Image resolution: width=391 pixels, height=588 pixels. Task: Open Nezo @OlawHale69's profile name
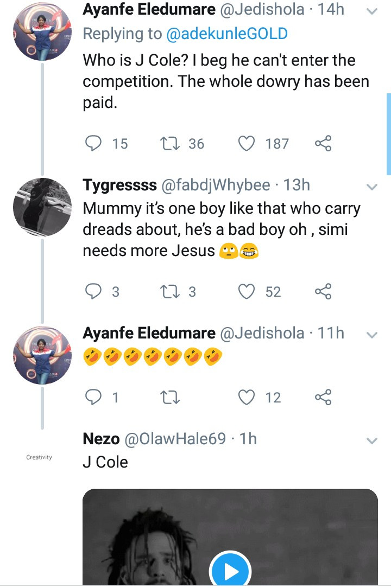tap(102, 439)
